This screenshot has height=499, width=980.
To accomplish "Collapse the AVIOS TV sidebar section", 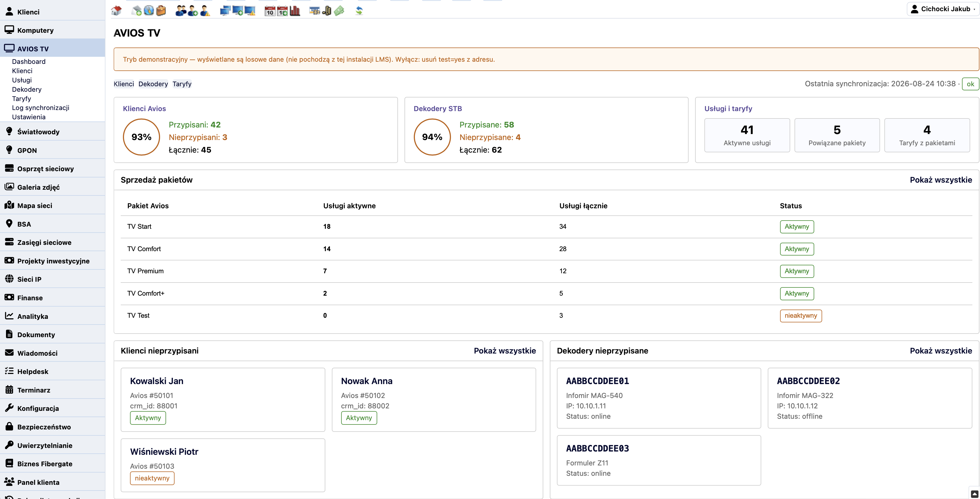I will [52, 48].
